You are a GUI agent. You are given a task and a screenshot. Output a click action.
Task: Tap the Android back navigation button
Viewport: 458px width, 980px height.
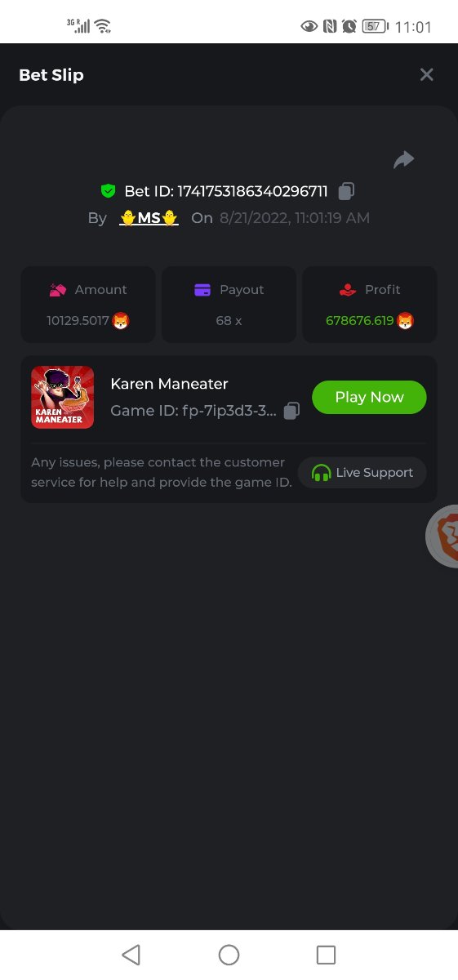click(x=131, y=955)
